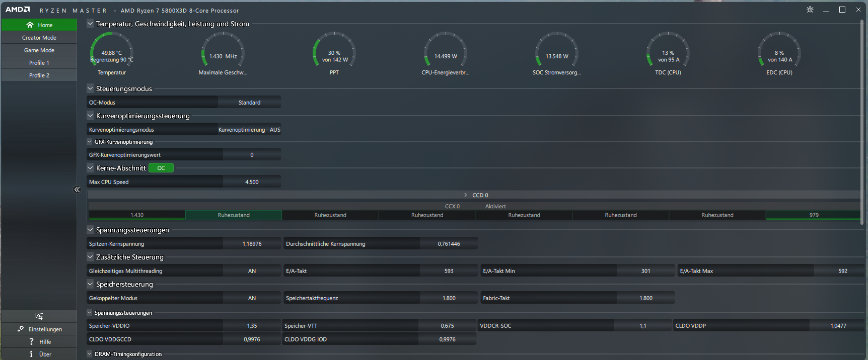This screenshot has width=868, height=360.
Task: Click Durchschnittliche Kernspannung value 0,761446
Action: (x=449, y=244)
